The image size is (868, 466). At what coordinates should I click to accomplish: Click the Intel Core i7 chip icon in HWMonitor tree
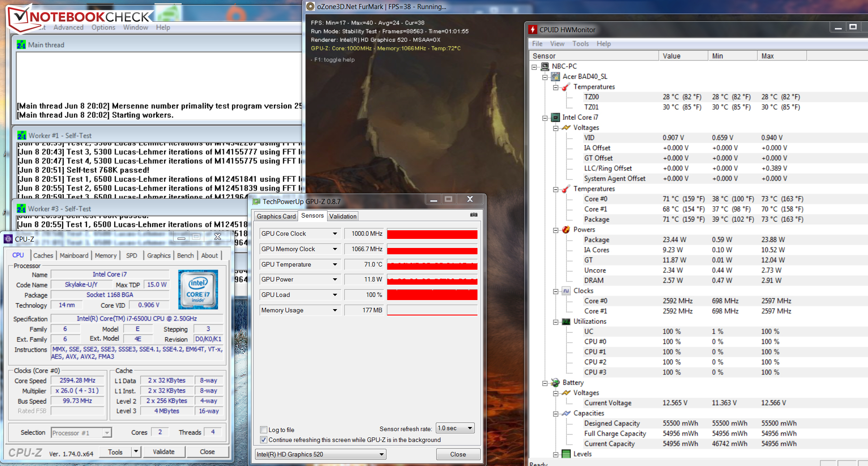(555, 117)
